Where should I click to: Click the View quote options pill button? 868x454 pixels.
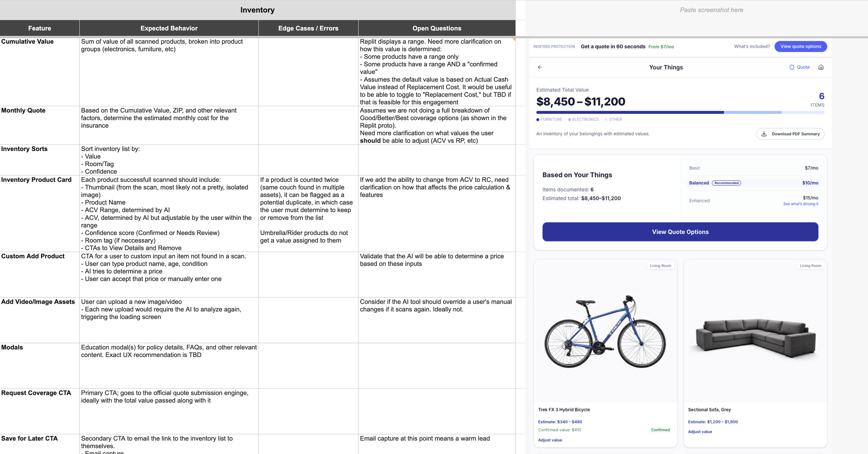point(801,47)
